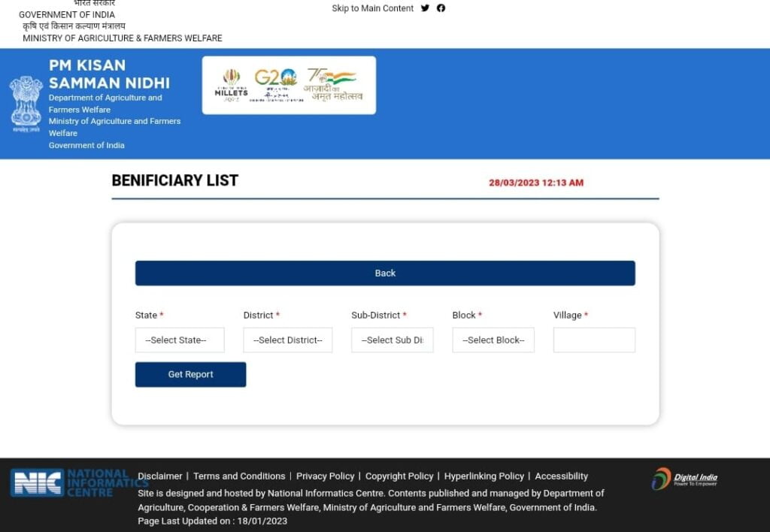Open the Accessibility footer link
Screen dimensions: 770x532
(561, 476)
